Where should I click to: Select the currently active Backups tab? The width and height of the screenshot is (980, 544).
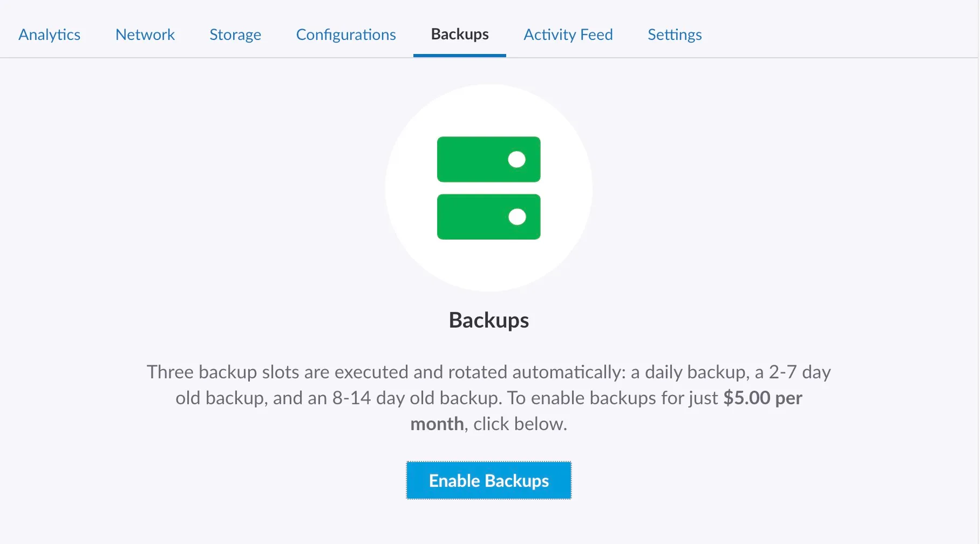click(x=459, y=35)
